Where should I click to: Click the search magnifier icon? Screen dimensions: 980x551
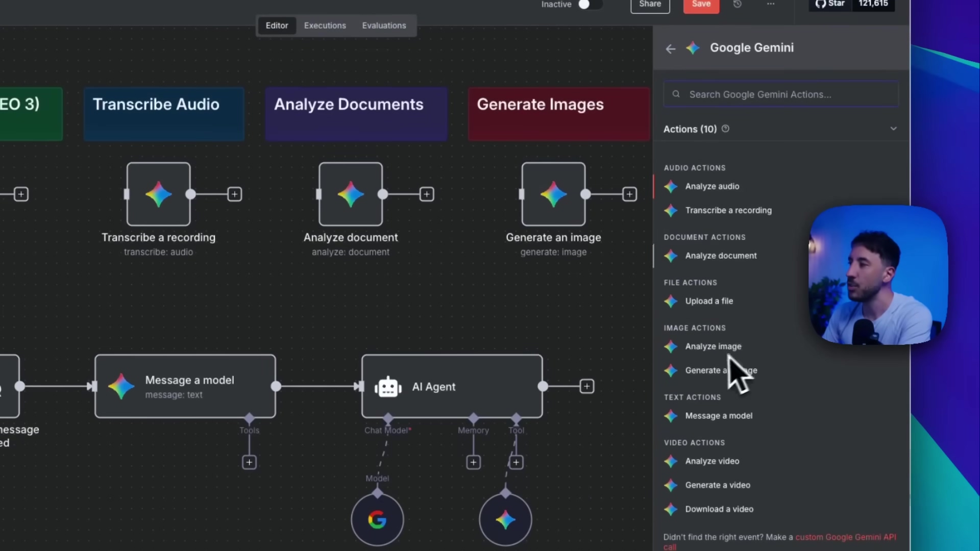[676, 94]
